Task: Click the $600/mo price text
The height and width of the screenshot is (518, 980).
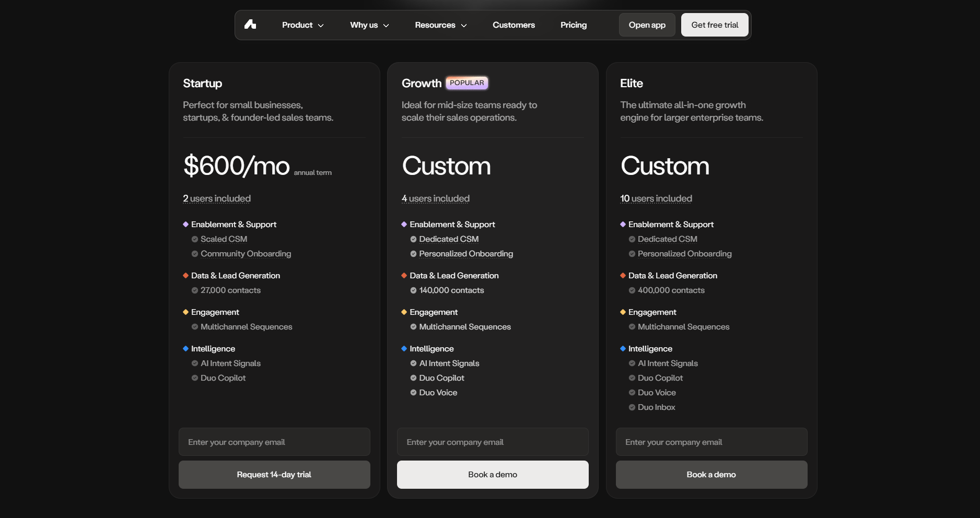Action: tap(236, 166)
